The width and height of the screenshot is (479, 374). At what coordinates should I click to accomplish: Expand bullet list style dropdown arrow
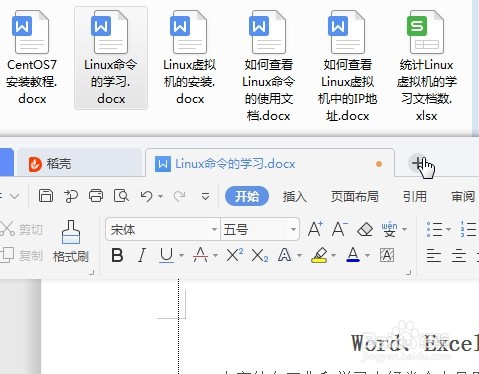[x=448, y=229]
